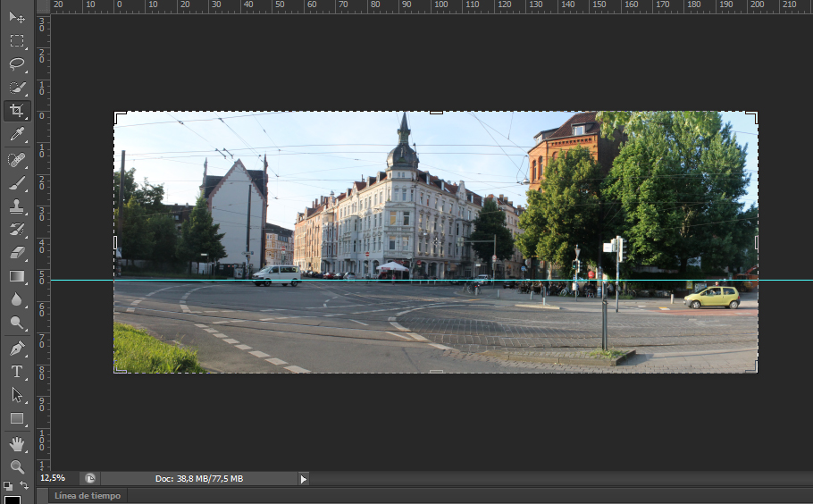Select the Gradient tool
Screen dimensions: 813x504
pyautogui.click(x=17, y=276)
